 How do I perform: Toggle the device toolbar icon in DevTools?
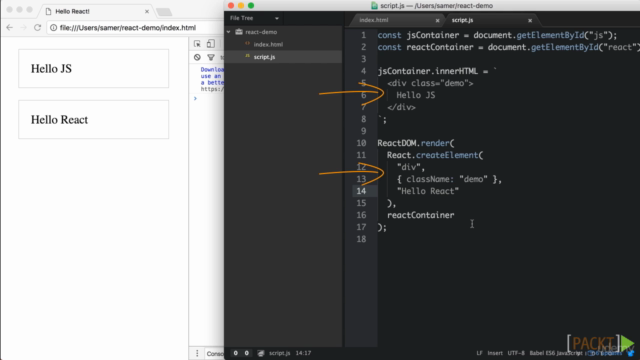(x=211, y=44)
